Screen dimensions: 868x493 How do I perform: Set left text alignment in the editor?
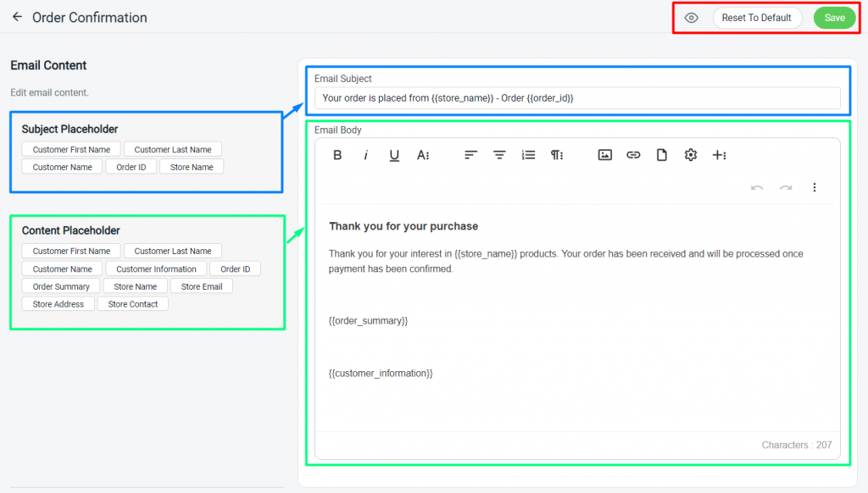coord(470,155)
